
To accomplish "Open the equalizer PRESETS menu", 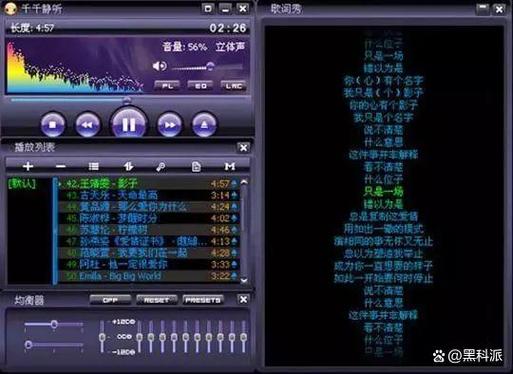I will [203, 300].
